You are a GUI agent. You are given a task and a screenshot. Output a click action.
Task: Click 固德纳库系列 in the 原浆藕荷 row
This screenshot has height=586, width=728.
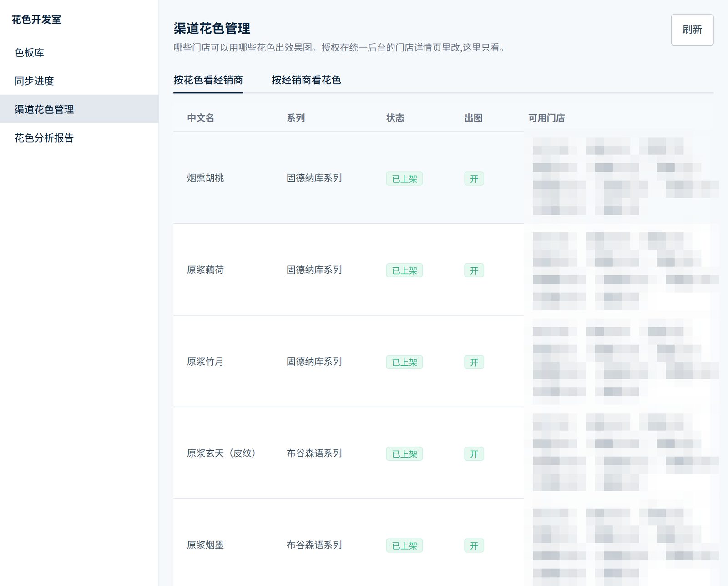(314, 270)
